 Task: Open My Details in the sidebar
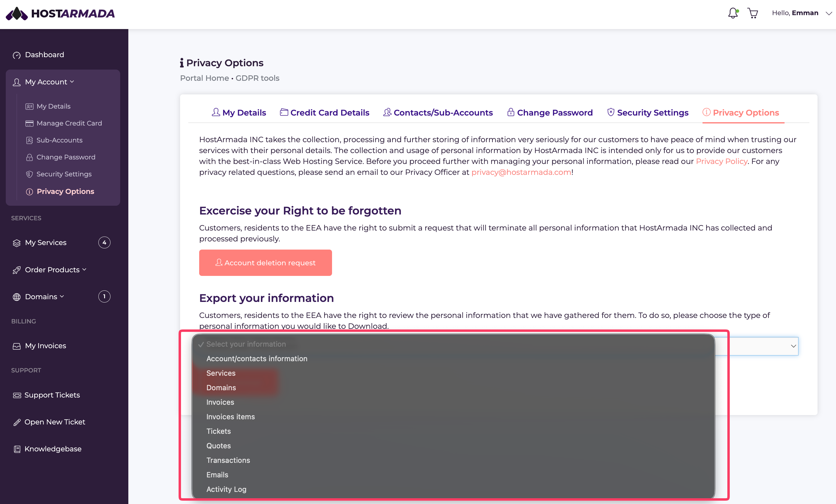[53, 106]
